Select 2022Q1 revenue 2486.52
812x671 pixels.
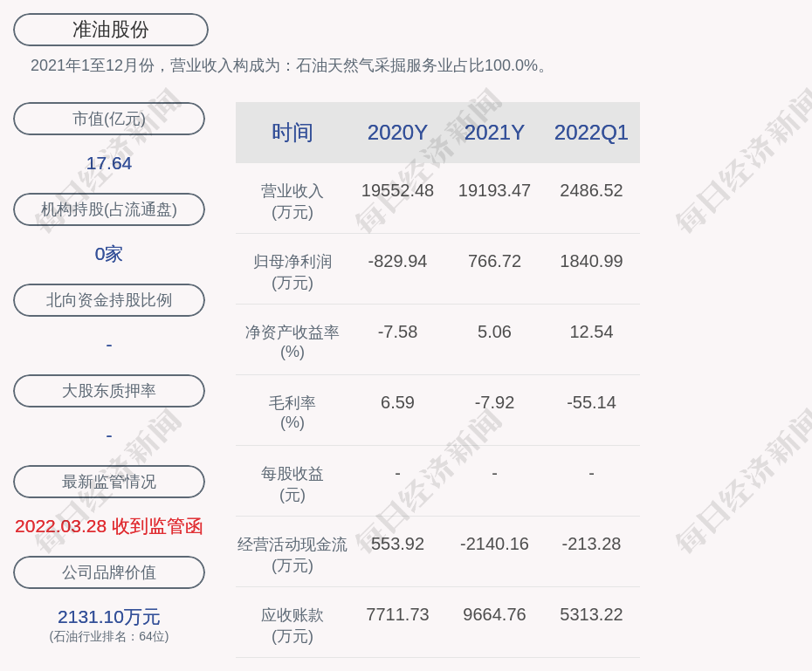pyautogui.click(x=591, y=190)
